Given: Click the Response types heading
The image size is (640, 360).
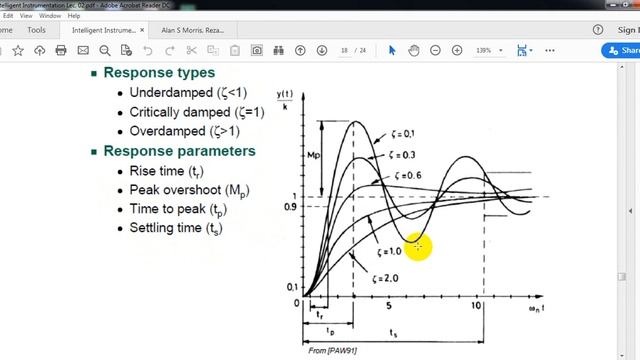Looking at the screenshot, I should 159,73.
